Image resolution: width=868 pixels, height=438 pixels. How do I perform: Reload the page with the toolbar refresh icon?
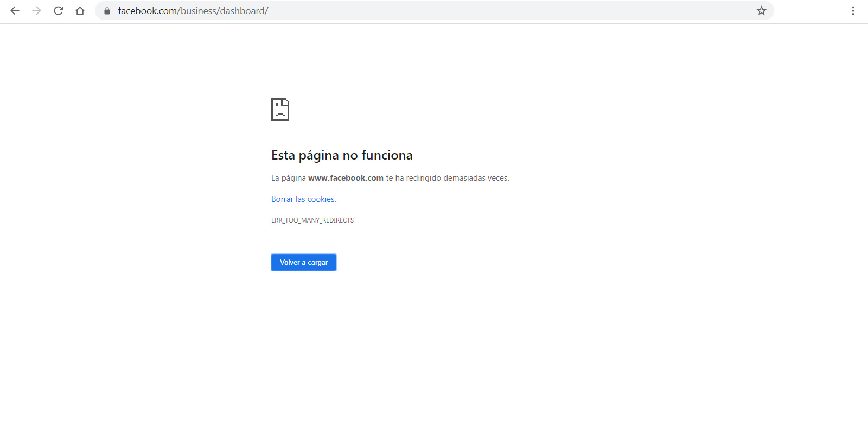pos(58,11)
